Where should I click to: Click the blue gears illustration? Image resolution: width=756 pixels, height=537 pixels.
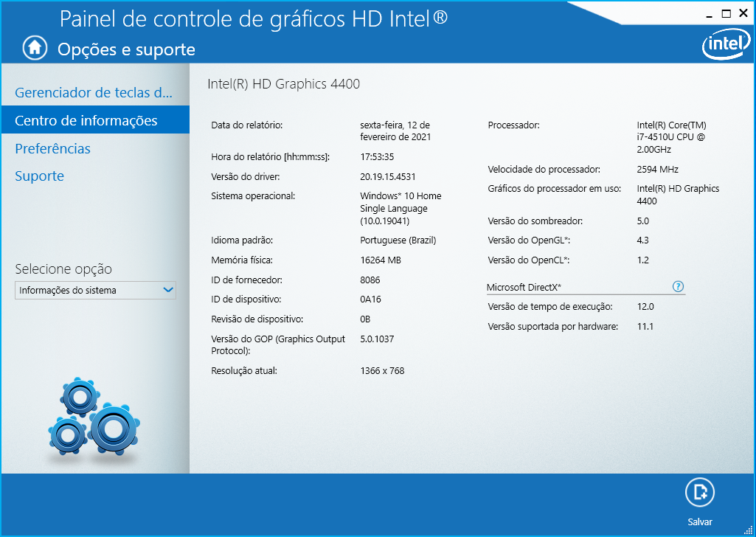(x=94, y=417)
